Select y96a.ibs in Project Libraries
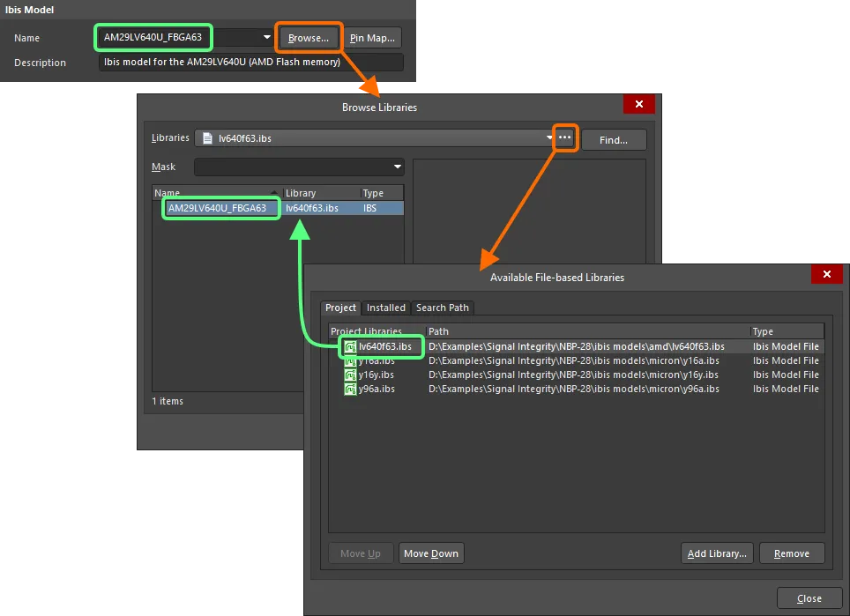 point(377,389)
